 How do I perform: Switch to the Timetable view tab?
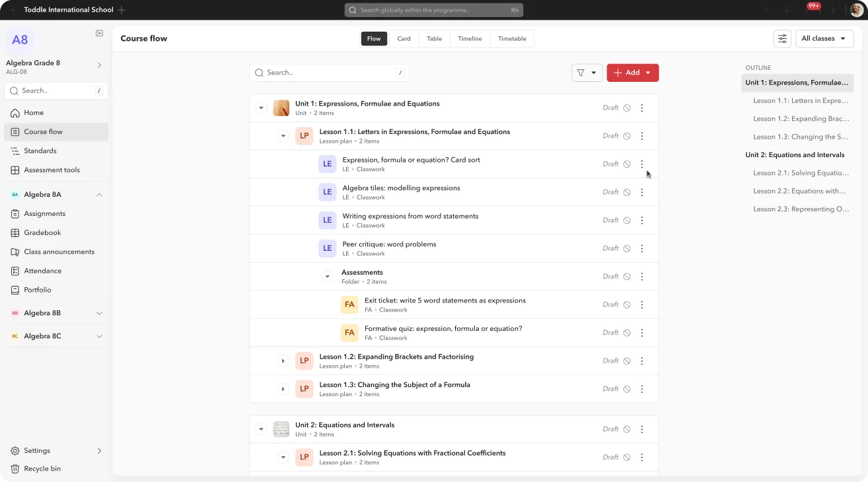(512, 39)
